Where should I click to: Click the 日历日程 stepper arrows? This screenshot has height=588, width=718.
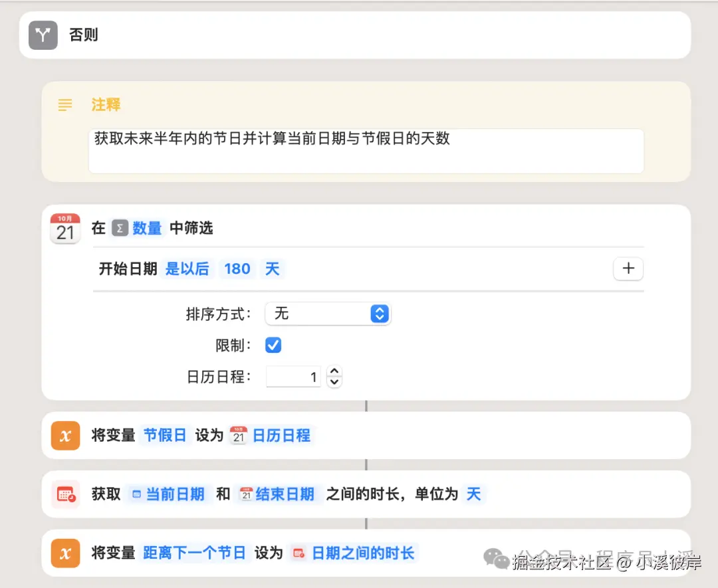pyautogui.click(x=334, y=377)
